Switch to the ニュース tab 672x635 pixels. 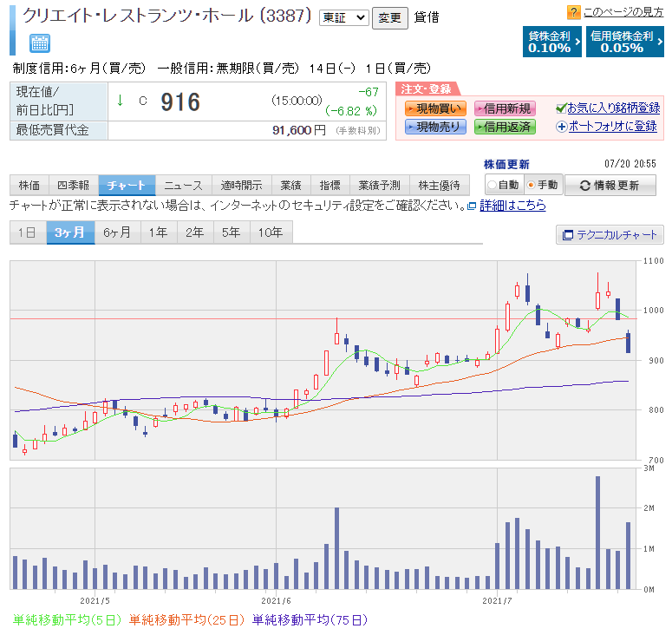point(183,185)
